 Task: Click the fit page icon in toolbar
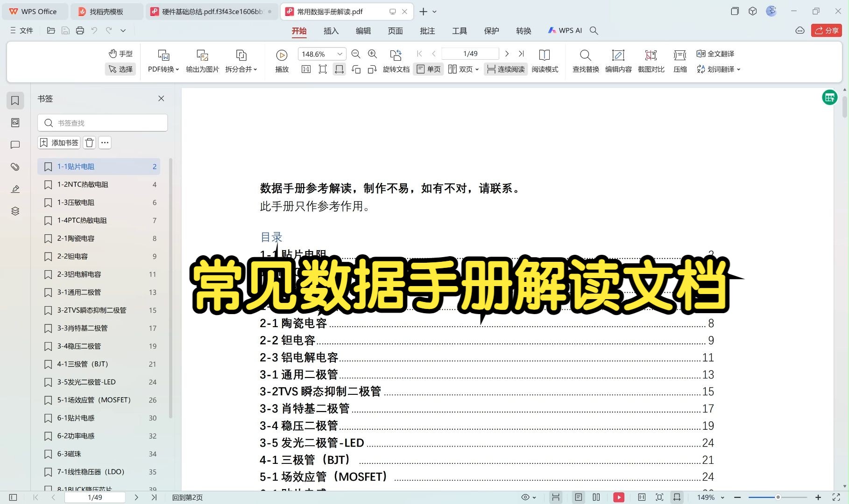pos(323,70)
